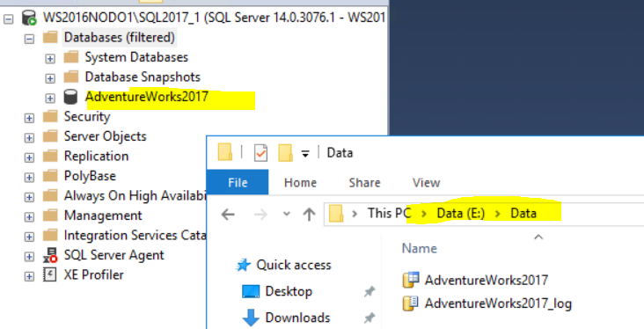Click This PC in address bar

click(x=389, y=213)
